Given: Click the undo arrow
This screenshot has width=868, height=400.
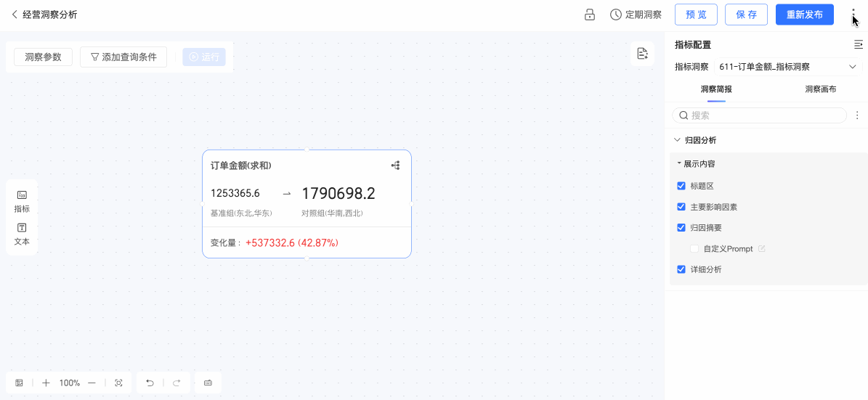Looking at the screenshot, I should point(150,383).
